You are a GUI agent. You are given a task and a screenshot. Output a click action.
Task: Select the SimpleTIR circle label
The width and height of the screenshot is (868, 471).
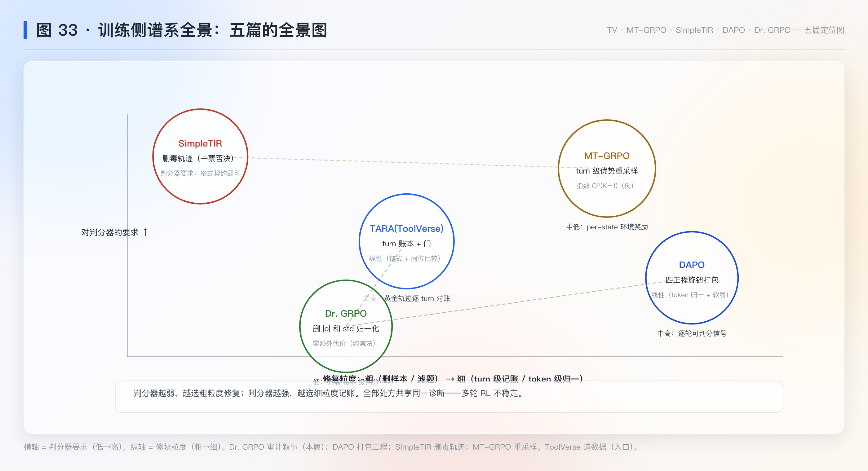200,143
